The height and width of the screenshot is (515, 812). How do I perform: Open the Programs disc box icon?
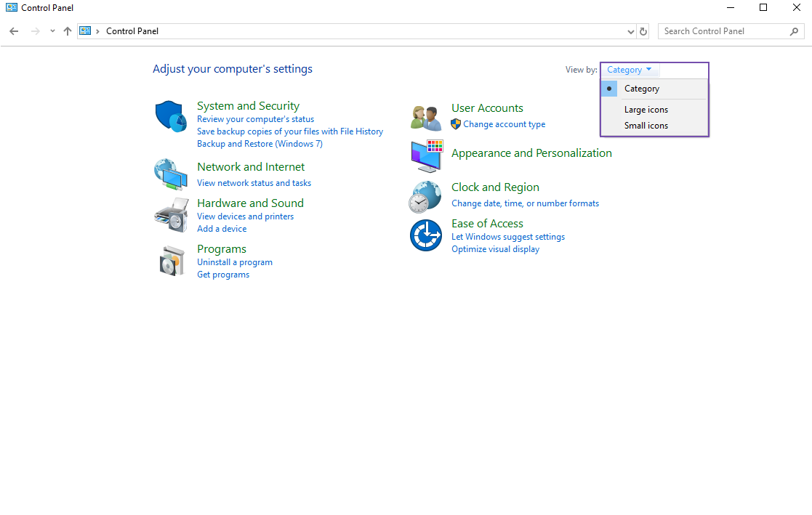(x=172, y=261)
